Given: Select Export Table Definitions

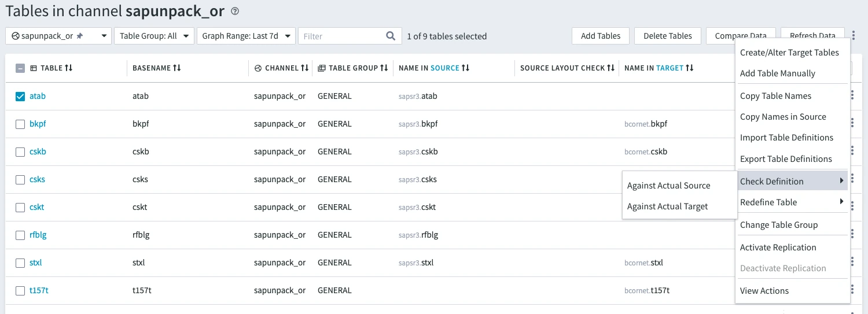Looking at the screenshot, I should (786, 158).
